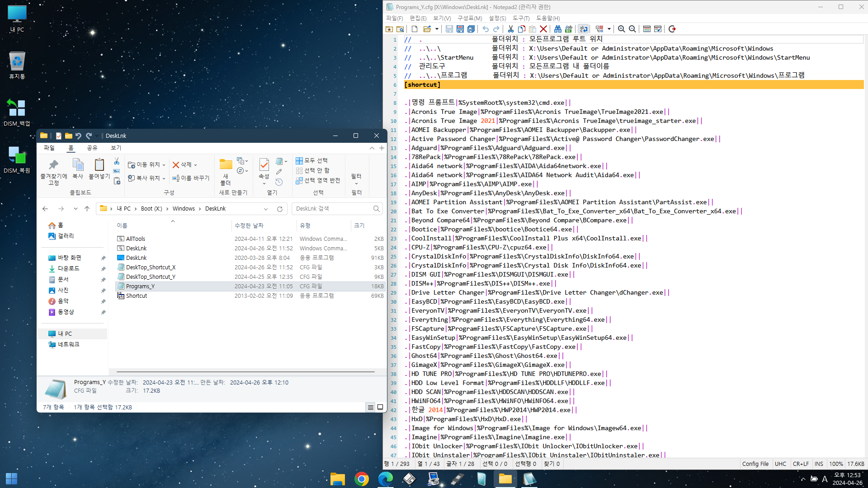Image resolution: width=868 pixels, height=488 pixels.
Task: Click the Exit icon in Notepad2 toolbar
Action: pyautogui.click(x=672, y=29)
